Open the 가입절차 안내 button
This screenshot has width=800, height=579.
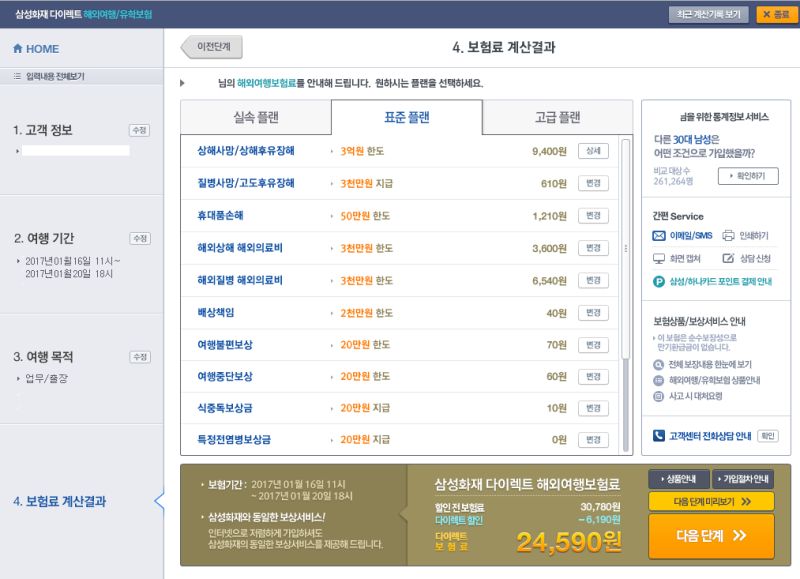tap(743, 479)
